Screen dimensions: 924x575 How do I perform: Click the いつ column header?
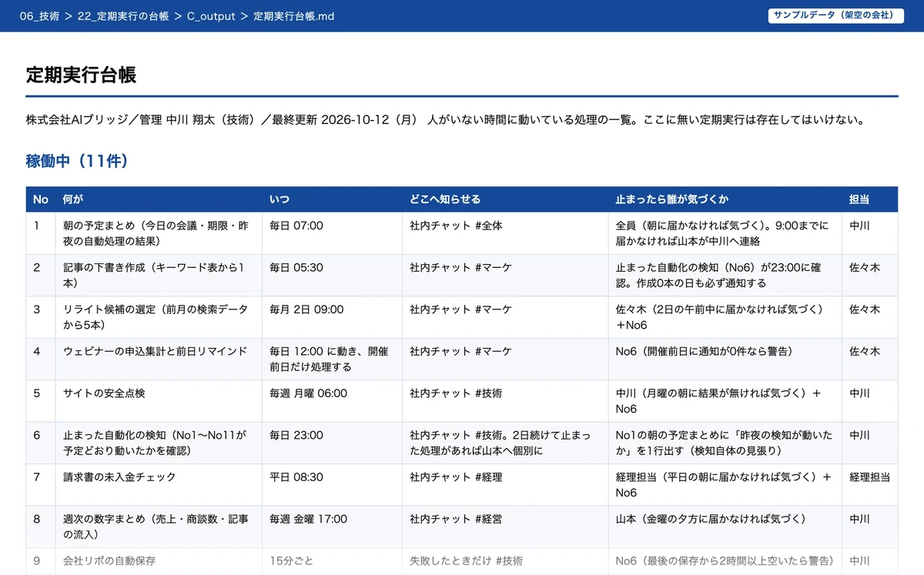(332, 199)
